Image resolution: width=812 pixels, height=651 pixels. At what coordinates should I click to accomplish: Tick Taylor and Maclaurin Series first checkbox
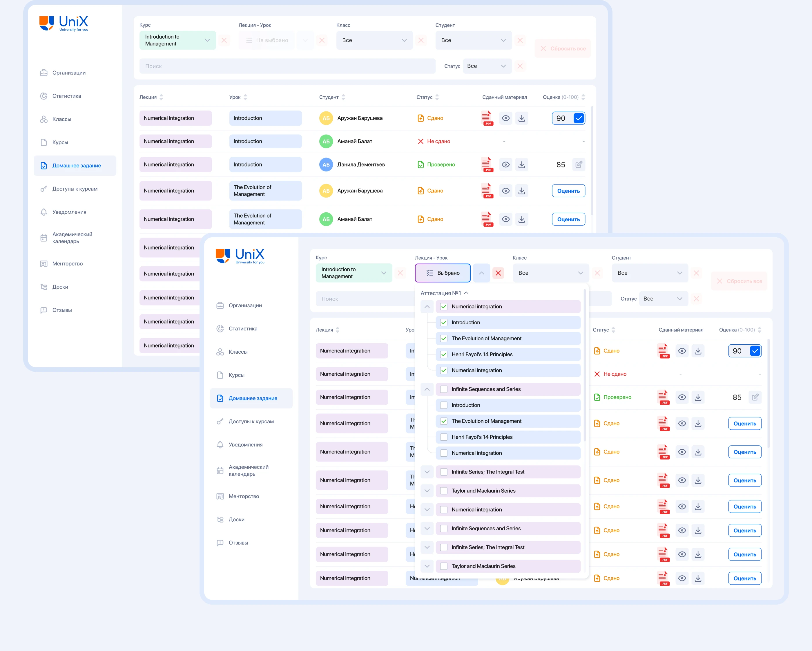point(444,491)
